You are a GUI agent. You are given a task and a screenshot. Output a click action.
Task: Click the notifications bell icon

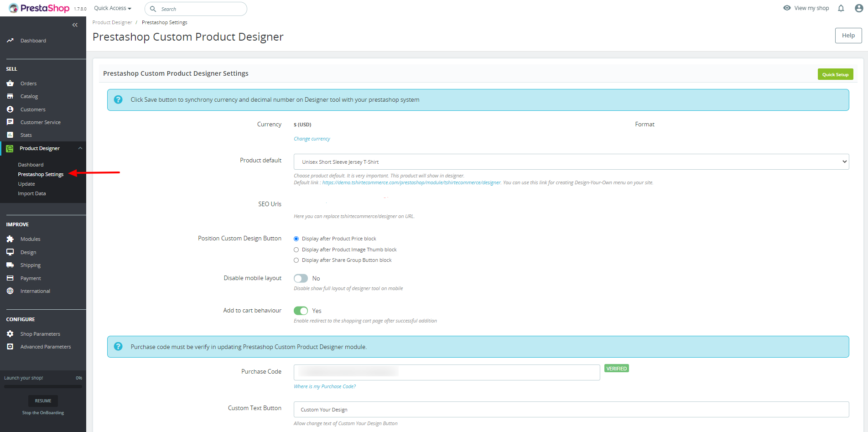(x=841, y=8)
